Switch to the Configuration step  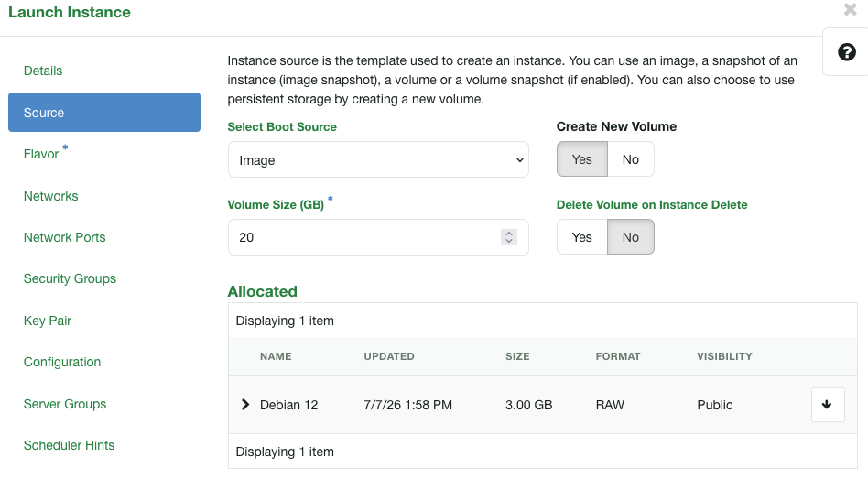point(62,362)
